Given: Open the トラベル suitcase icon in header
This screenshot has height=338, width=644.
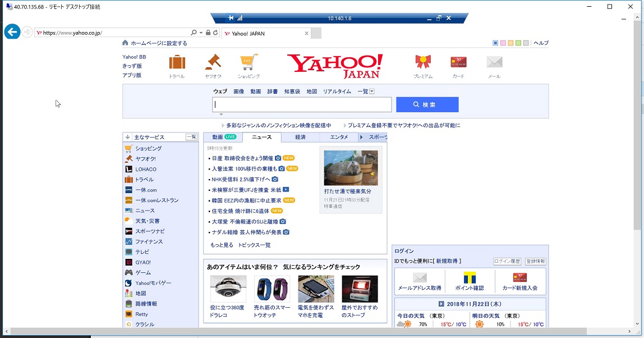Looking at the screenshot, I should 177,62.
